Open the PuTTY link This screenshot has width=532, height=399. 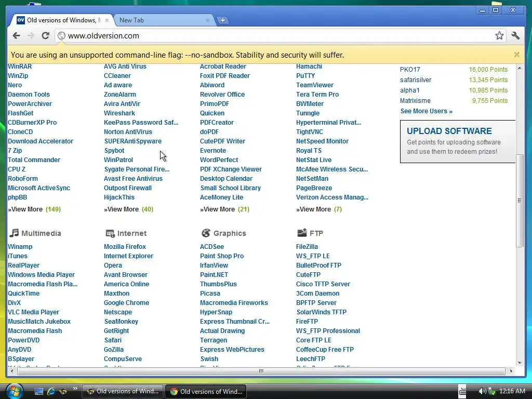click(305, 76)
